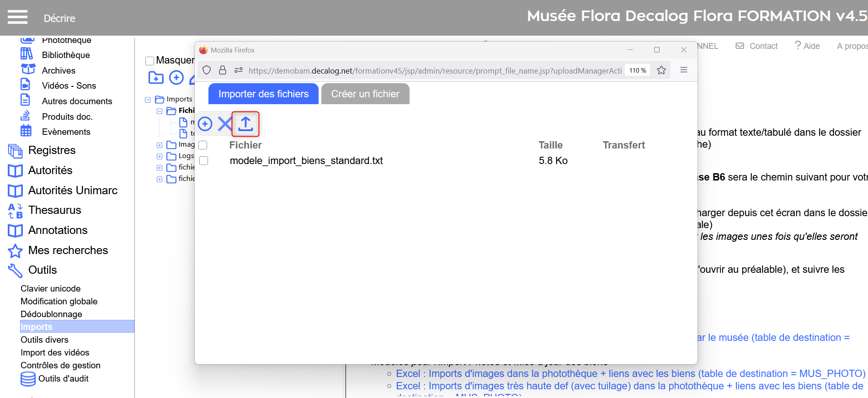Toggle the select-all files checkbox
Image resolution: width=868 pixels, height=398 pixels.
point(203,145)
